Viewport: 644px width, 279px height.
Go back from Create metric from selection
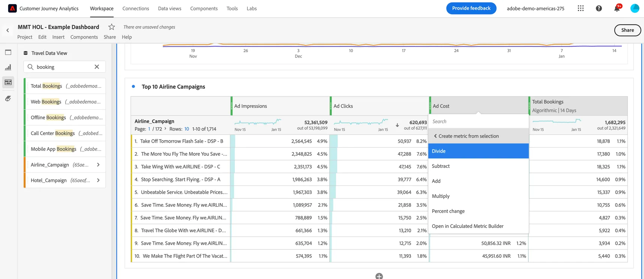pos(435,136)
